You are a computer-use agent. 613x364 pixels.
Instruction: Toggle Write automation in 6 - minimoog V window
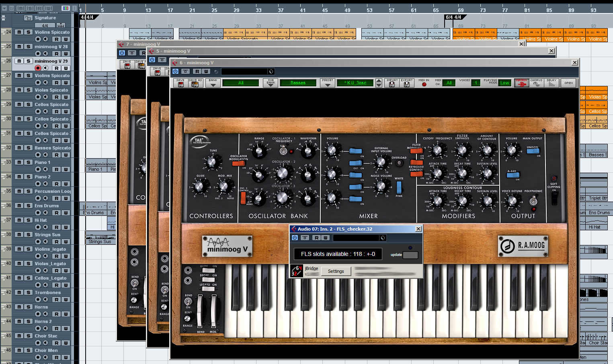pyautogui.click(x=206, y=72)
